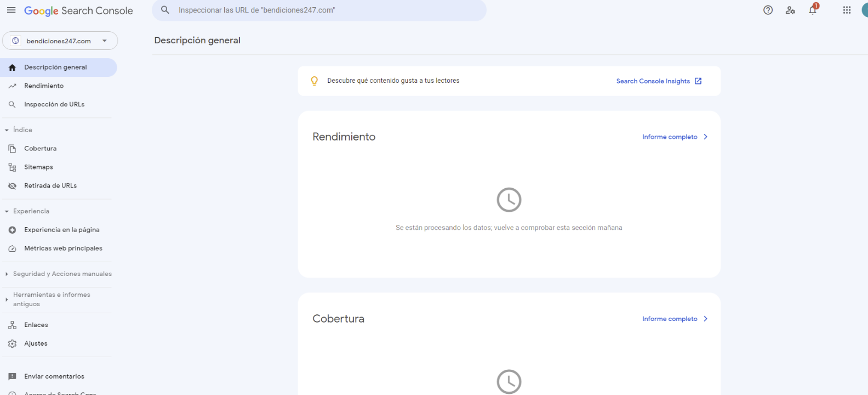Image resolution: width=868 pixels, height=395 pixels.
Task: Open the Google apps grid
Action: (x=847, y=10)
